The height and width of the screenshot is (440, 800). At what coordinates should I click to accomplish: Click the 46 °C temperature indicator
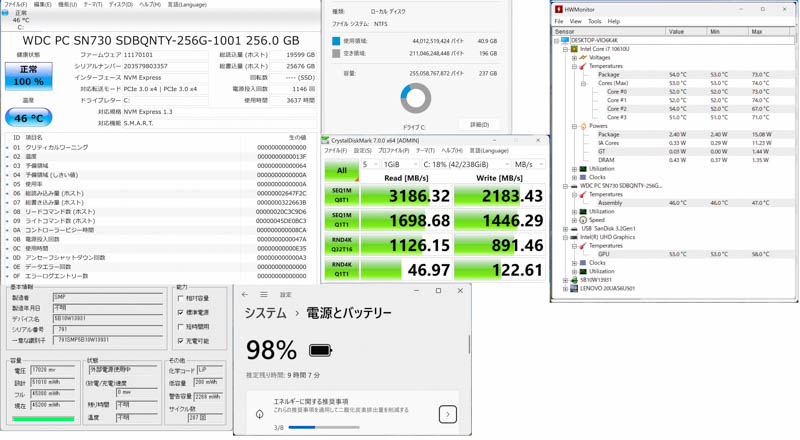point(29,118)
